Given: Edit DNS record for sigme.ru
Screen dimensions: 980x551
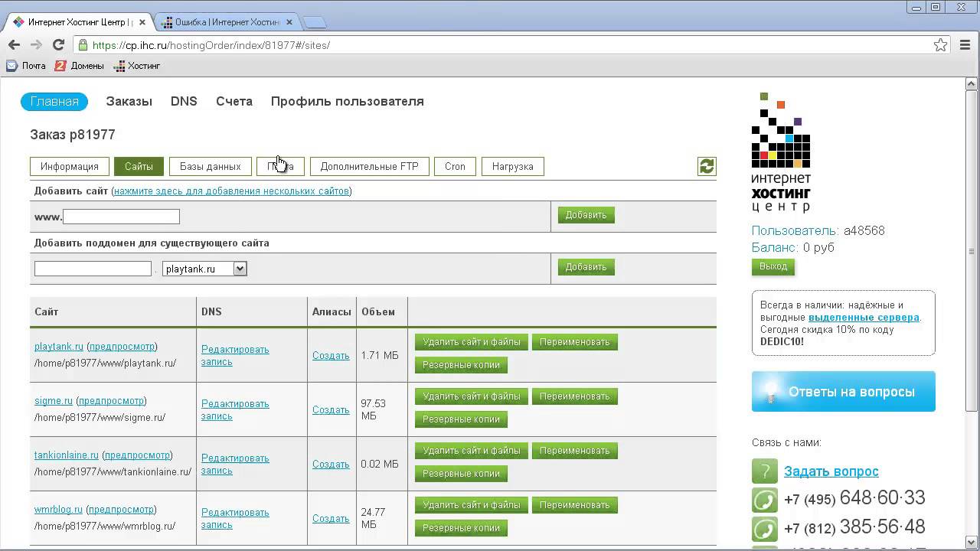Looking at the screenshot, I should click(x=235, y=409).
